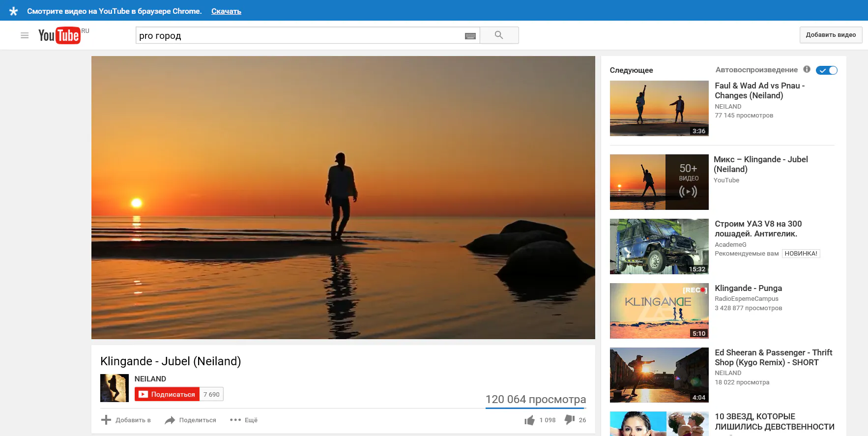Toggle the Автовоспроизведение switch off

pos(826,70)
